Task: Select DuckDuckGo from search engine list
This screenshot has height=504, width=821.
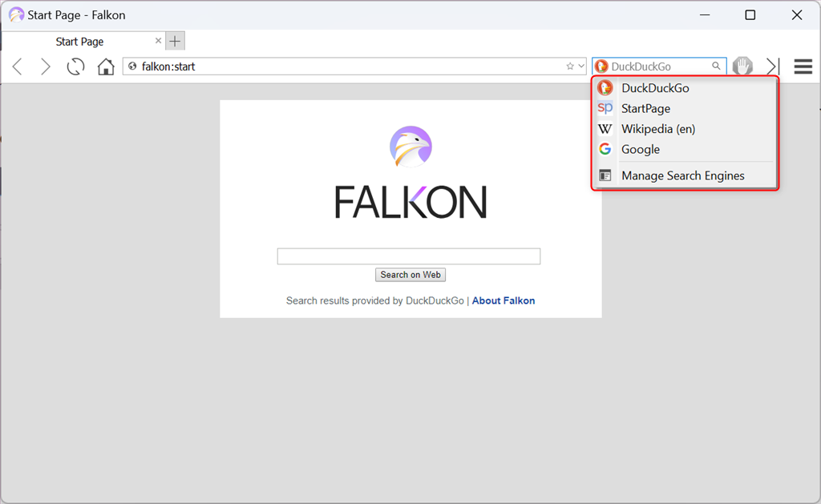Action: (x=686, y=88)
